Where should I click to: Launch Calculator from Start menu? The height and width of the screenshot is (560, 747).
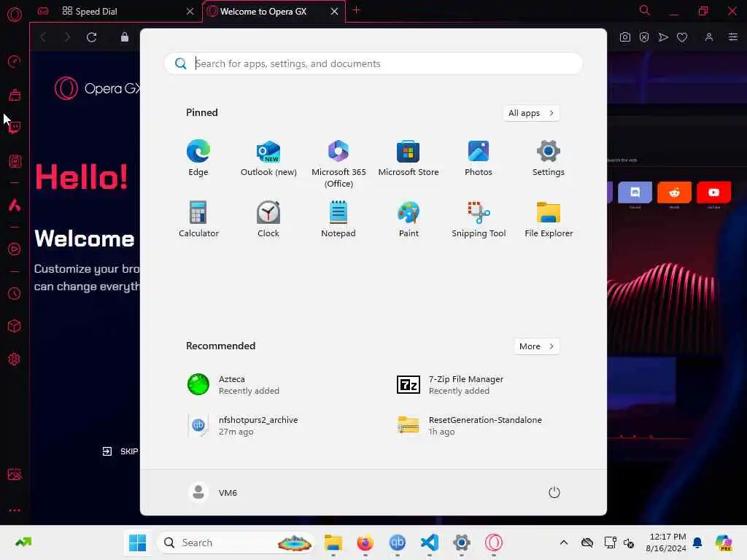click(198, 219)
